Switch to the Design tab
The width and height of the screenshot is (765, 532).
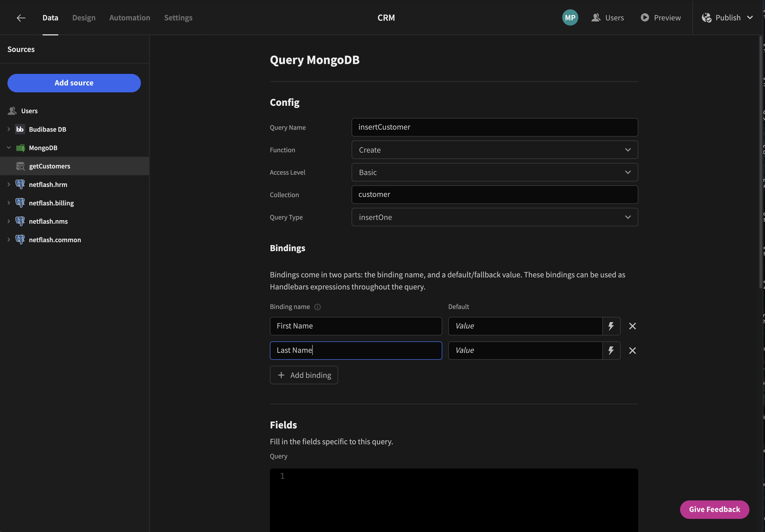84,18
